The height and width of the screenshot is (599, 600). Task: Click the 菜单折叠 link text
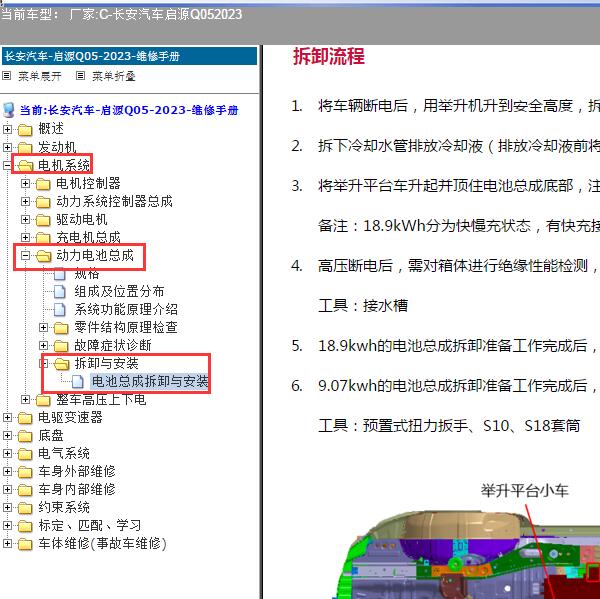coord(114,76)
